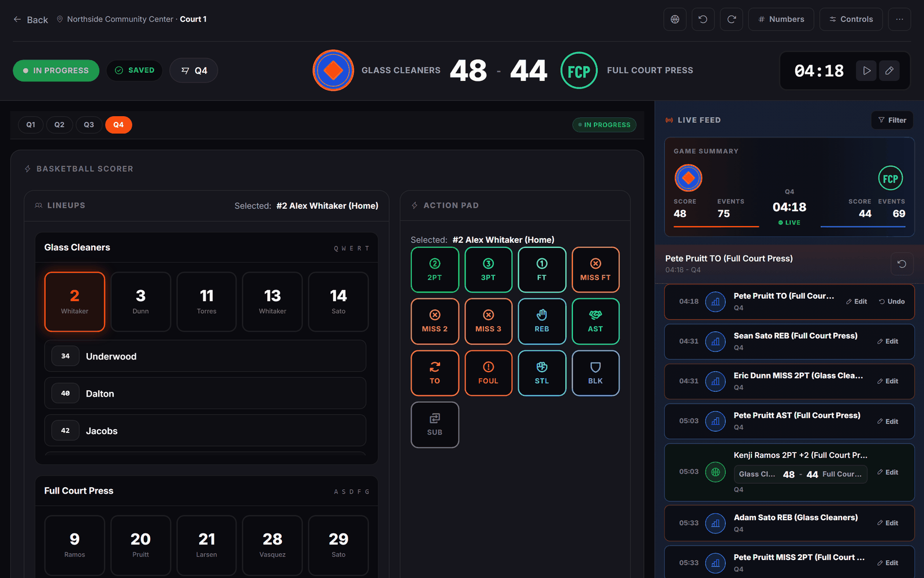Select Glass Cleaners player 14 Sato
Screen dimensions: 924x578
tap(338, 302)
